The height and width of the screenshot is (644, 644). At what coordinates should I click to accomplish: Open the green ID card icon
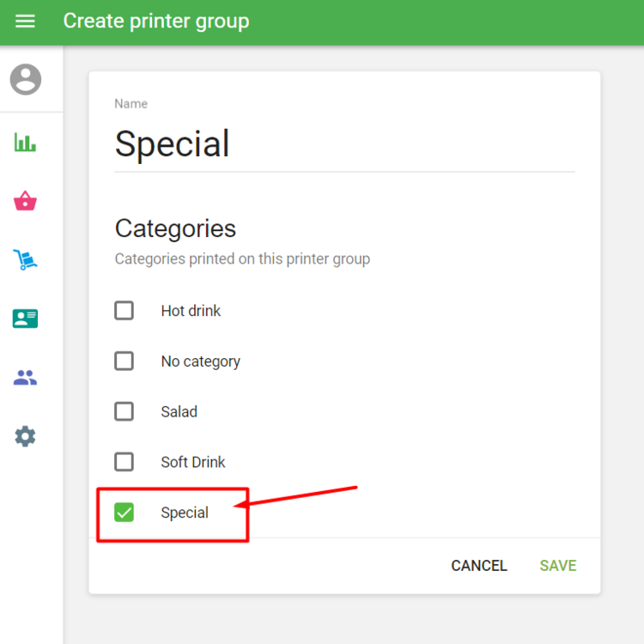tap(25, 319)
